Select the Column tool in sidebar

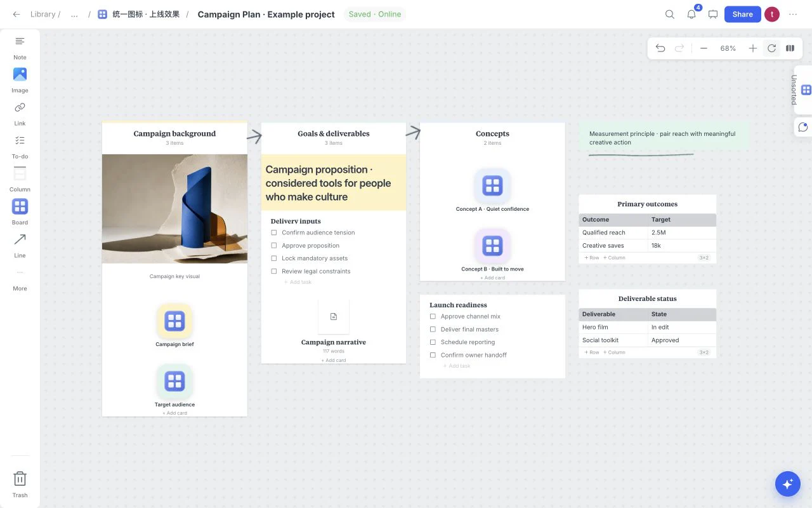pos(20,179)
